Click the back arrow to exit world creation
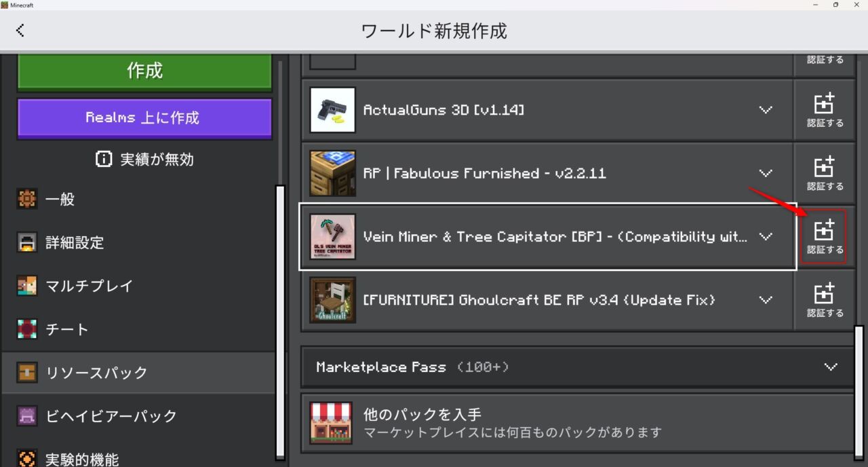The image size is (868, 467). [20, 30]
